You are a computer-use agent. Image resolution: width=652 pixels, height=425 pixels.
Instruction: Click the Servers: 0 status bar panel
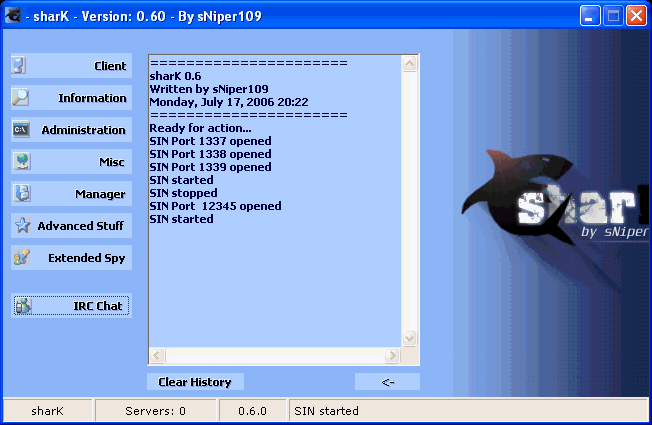(x=155, y=411)
